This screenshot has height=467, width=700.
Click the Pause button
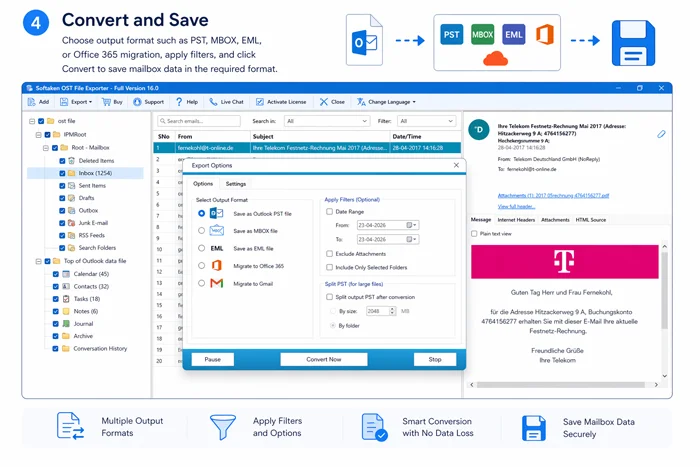tap(212, 359)
